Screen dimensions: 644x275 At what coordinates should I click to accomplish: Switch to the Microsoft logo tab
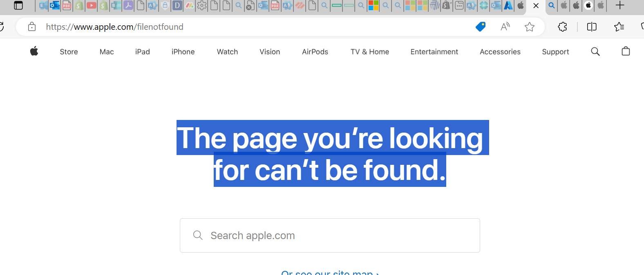tap(373, 6)
